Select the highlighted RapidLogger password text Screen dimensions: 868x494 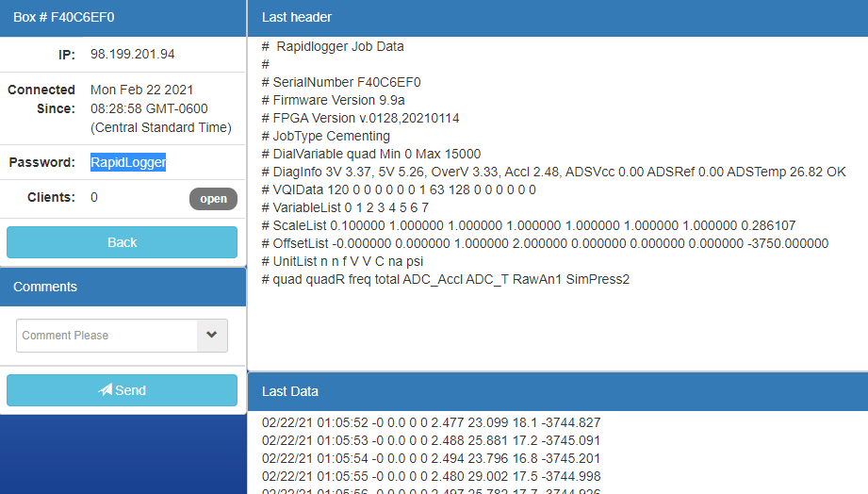[128, 162]
